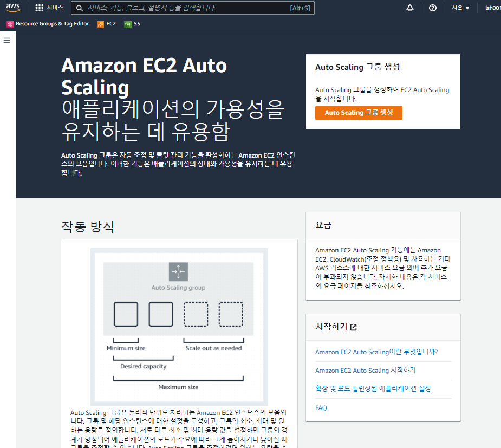
Task: Open '확장 및 로드 밸런싱된 애플리케이션 설정' link
Action: point(373,388)
